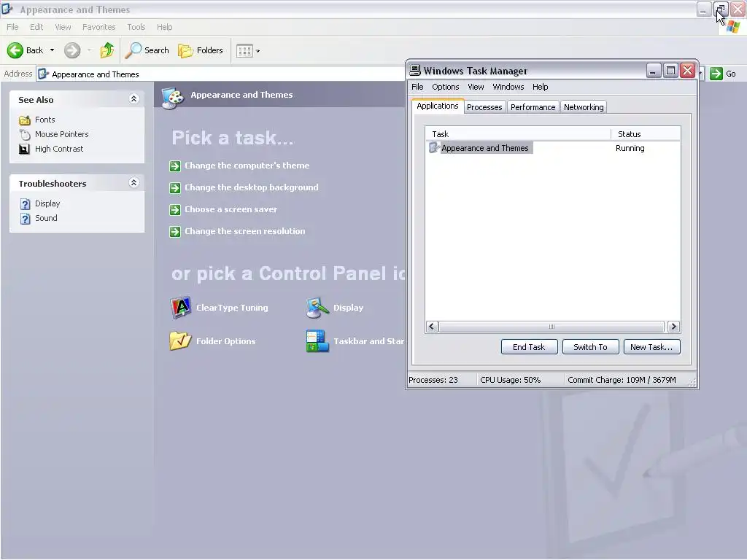Viewport: 747px width, 560px height.
Task: Click the Appearance and Themes task row icon
Action: click(434, 147)
